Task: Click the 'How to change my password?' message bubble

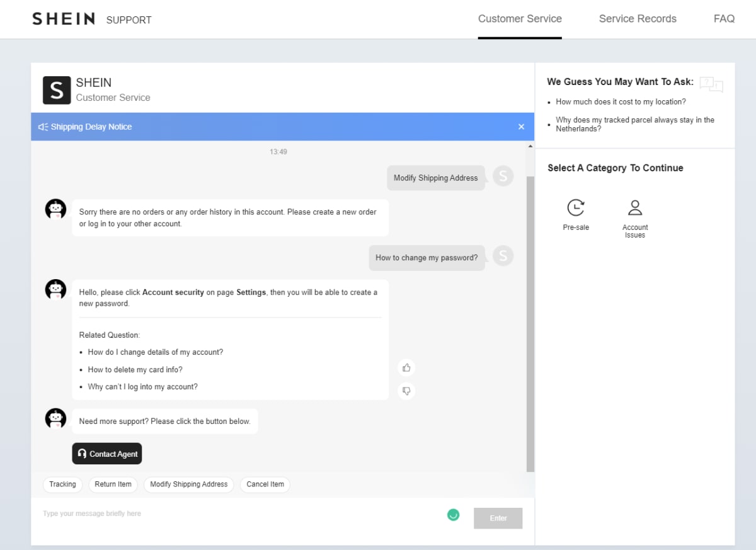Action: [427, 258]
